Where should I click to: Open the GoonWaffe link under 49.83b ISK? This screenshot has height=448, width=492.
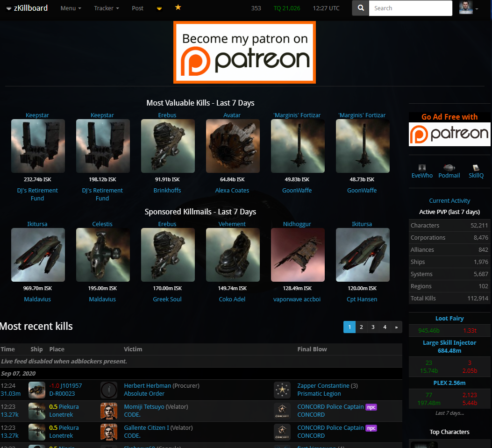(297, 191)
